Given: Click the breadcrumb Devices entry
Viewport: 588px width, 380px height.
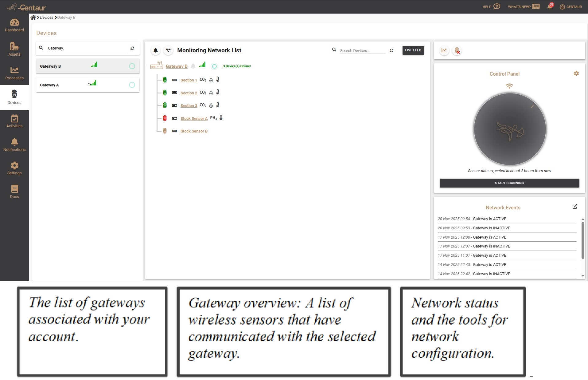Looking at the screenshot, I should [47, 17].
